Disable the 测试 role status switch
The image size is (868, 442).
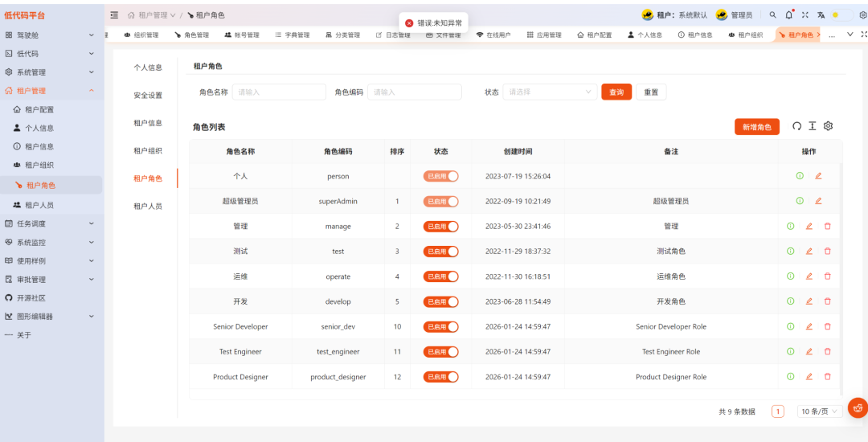pyautogui.click(x=441, y=252)
